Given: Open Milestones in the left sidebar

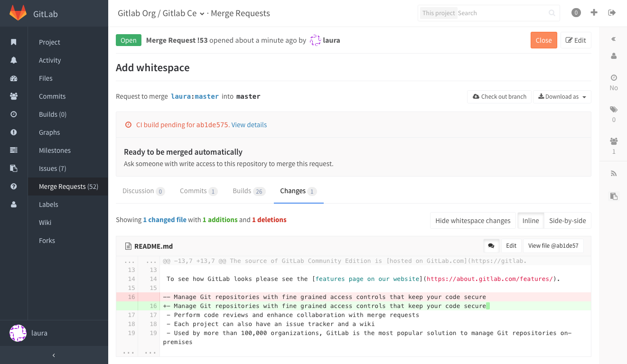Looking at the screenshot, I should coord(55,150).
